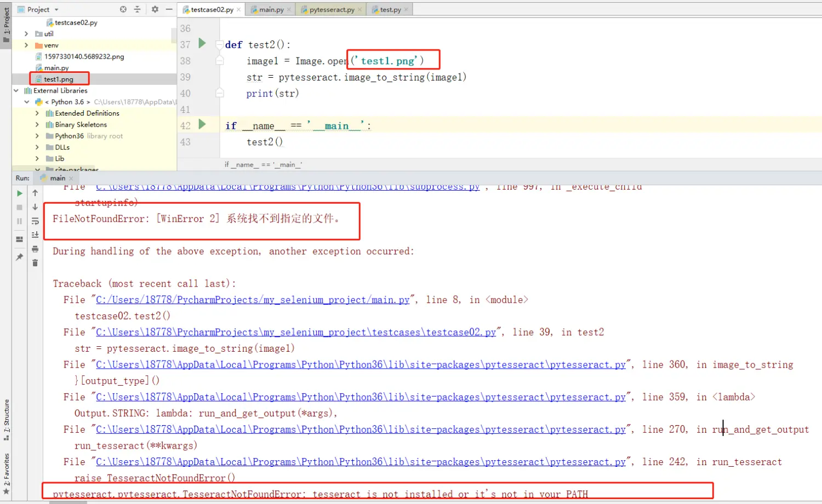Open testcase02.py line 39 traceback link

tap(296, 333)
